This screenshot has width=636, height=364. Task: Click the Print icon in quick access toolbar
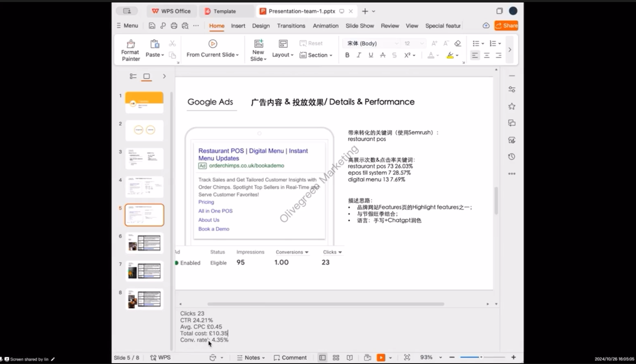click(x=174, y=26)
